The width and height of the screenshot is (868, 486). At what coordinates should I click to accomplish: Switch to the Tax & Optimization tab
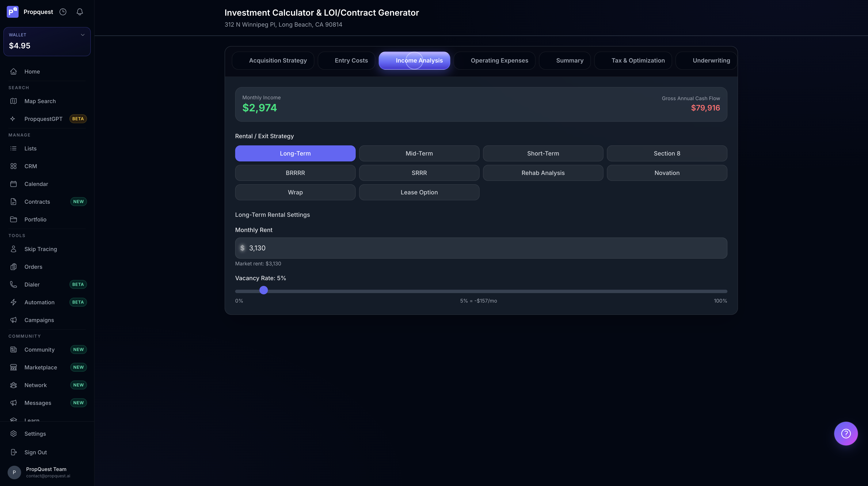pos(633,61)
